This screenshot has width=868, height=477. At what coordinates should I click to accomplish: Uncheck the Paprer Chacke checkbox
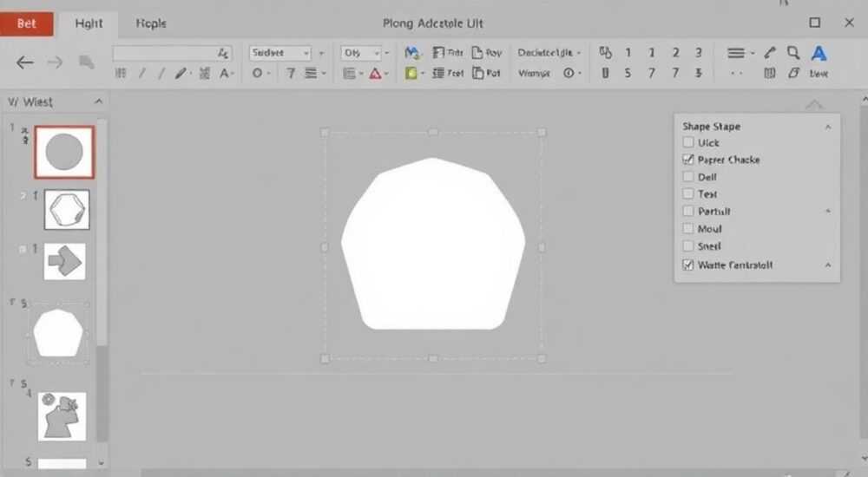(688, 160)
